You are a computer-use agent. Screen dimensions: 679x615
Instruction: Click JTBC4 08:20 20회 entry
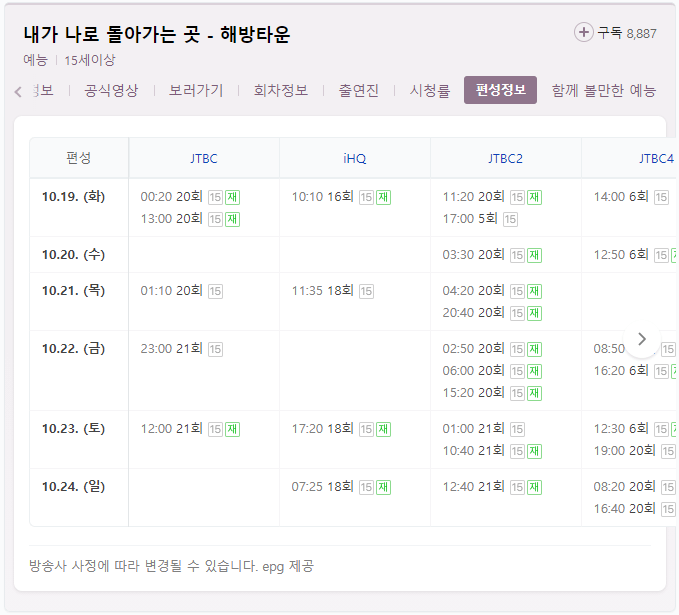[x=624, y=486]
